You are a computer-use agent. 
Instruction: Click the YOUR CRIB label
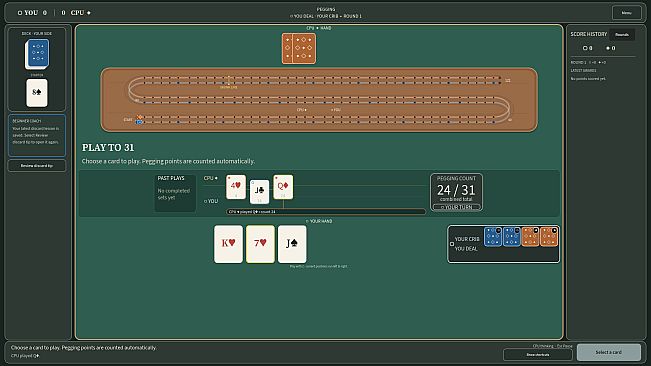[467, 239]
